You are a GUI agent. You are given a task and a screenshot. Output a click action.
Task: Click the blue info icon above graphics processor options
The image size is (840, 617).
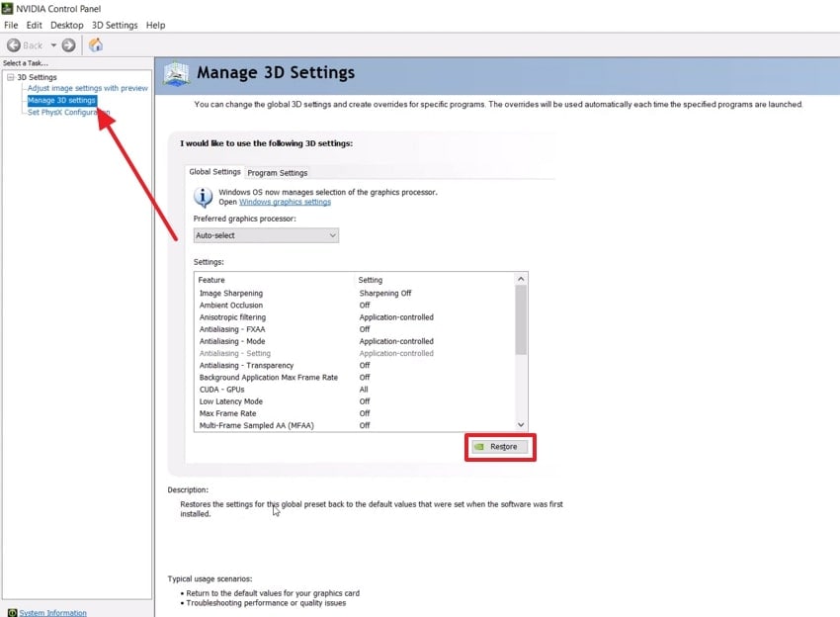point(203,196)
